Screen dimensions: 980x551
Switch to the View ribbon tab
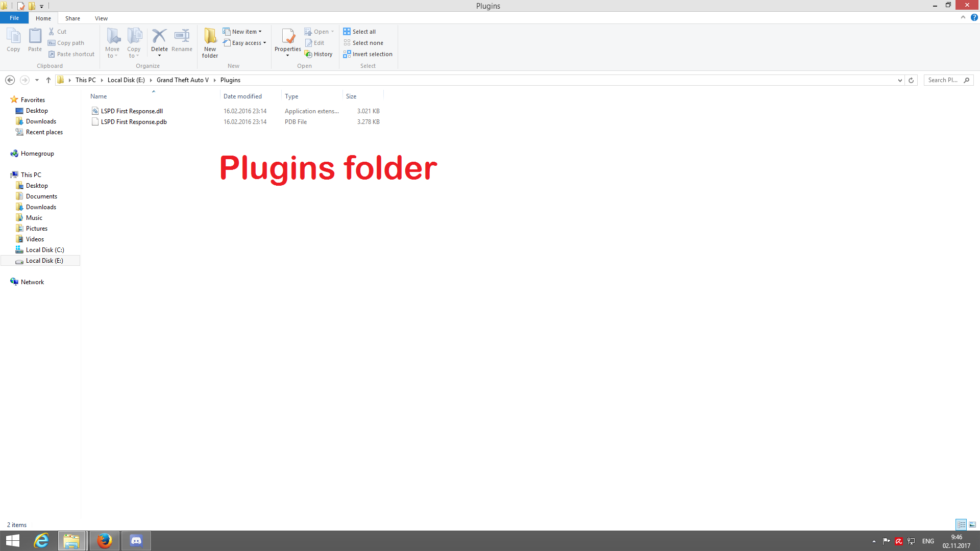click(x=101, y=18)
